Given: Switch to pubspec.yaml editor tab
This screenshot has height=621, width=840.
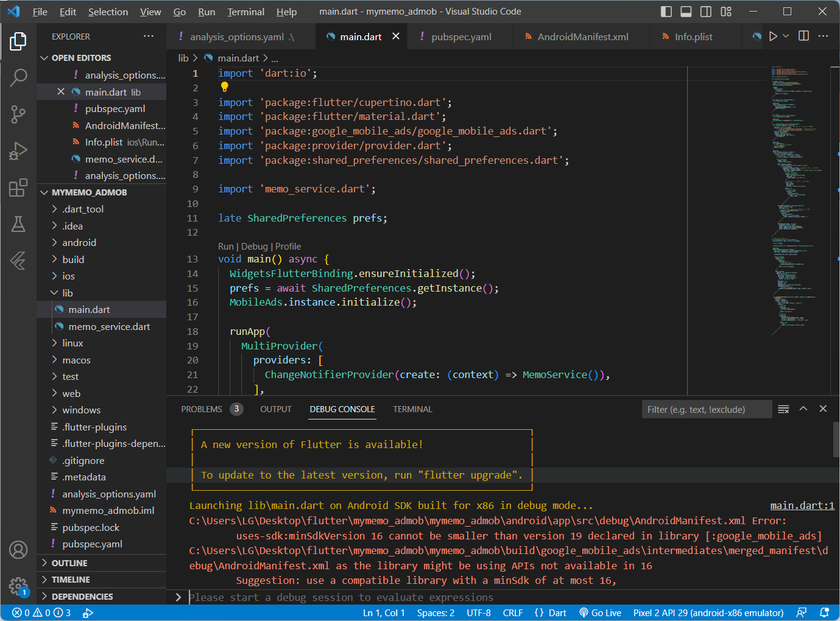Looking at the screenshot, I should 461,37.
